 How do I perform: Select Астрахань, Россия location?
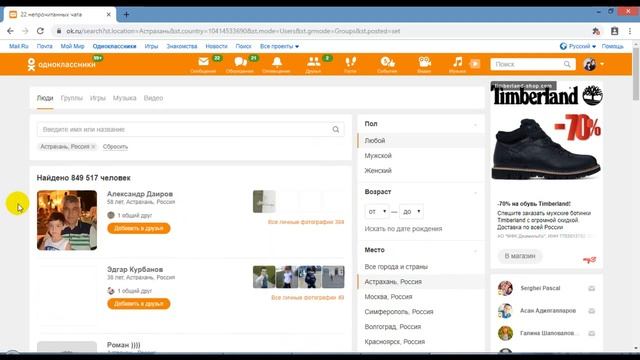click(x=421, y=282)
